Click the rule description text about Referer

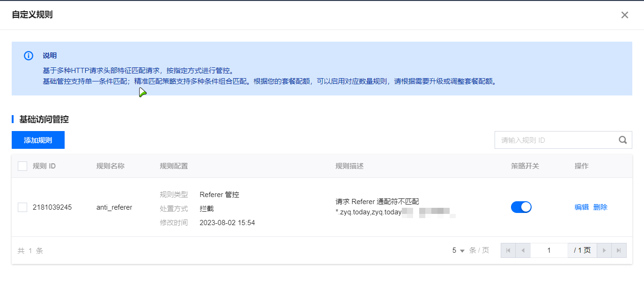[x=377, y=201]
